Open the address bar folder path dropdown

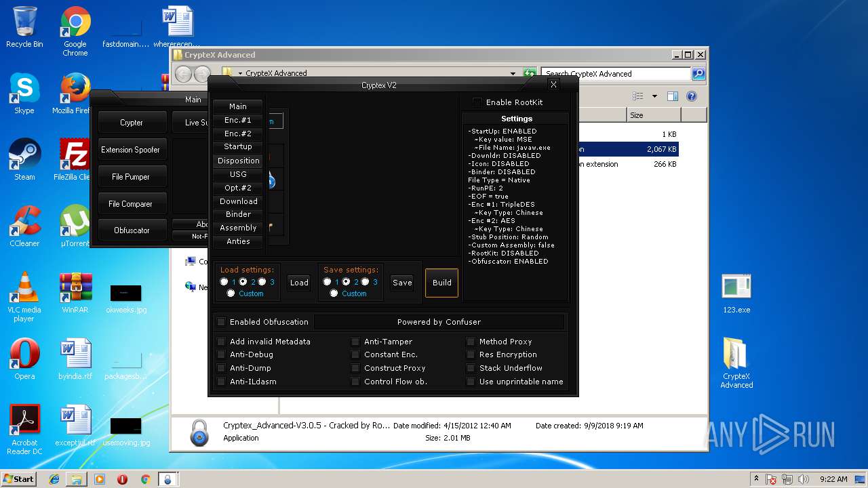point(240,73)
